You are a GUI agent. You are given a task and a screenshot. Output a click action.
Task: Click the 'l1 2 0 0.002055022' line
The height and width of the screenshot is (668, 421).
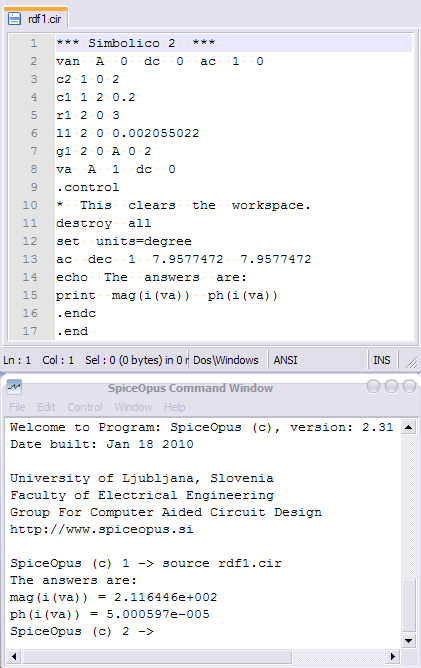click(x=127, y=133)
